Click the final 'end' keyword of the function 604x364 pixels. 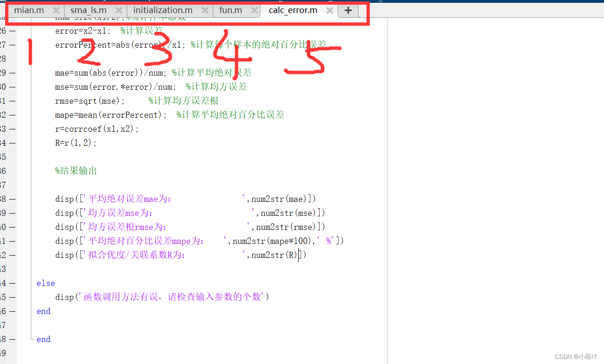click(43, 339)
